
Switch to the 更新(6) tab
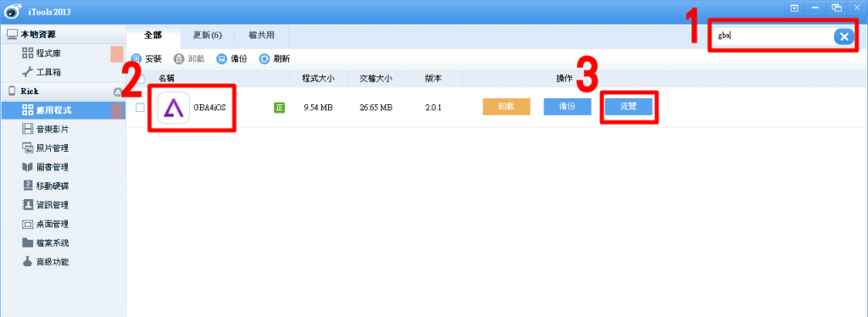pyautogui.click(x=207, y=36)
